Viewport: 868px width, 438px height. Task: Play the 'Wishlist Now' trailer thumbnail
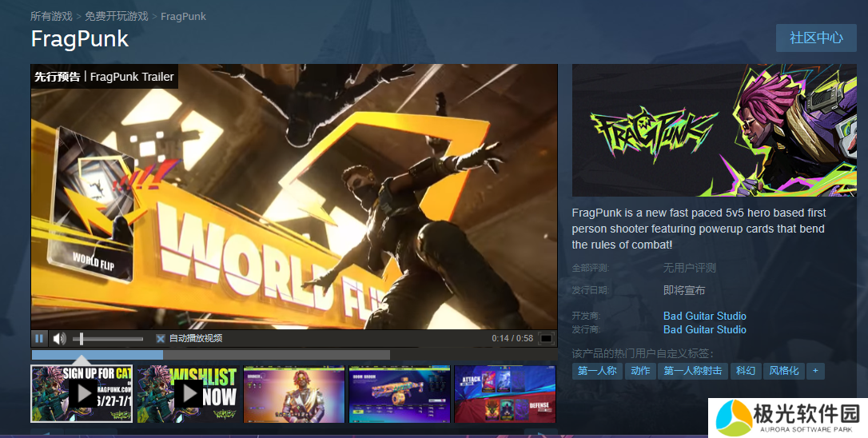(188, 393)
